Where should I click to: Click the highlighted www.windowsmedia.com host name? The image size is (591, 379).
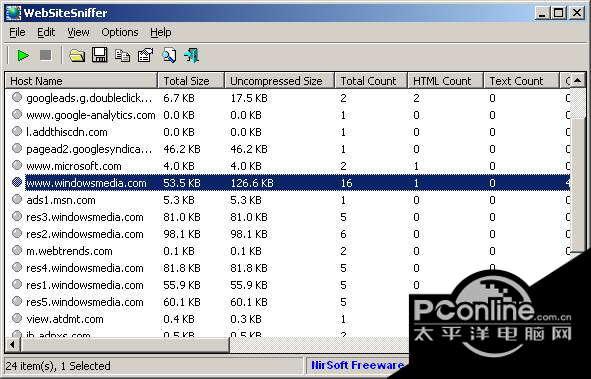[x=86, y=183]
